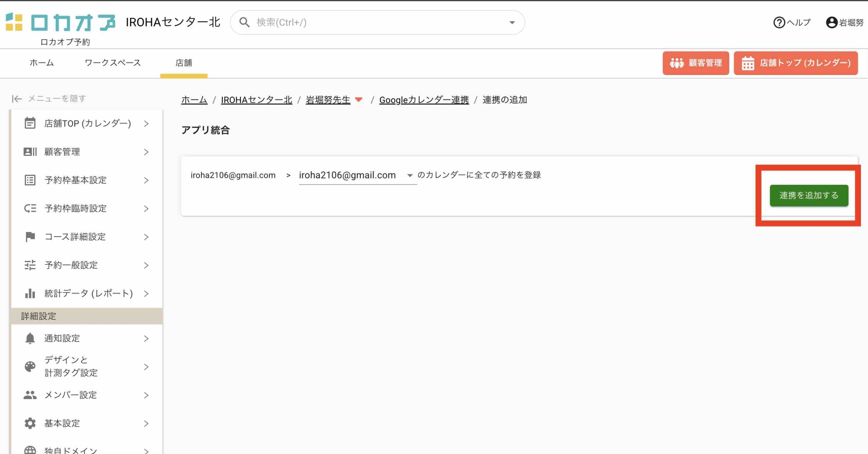Click the 基本設定 gear icon
Image resolution: width=868 pixels, height=454 pixels.
click(30, 423)
